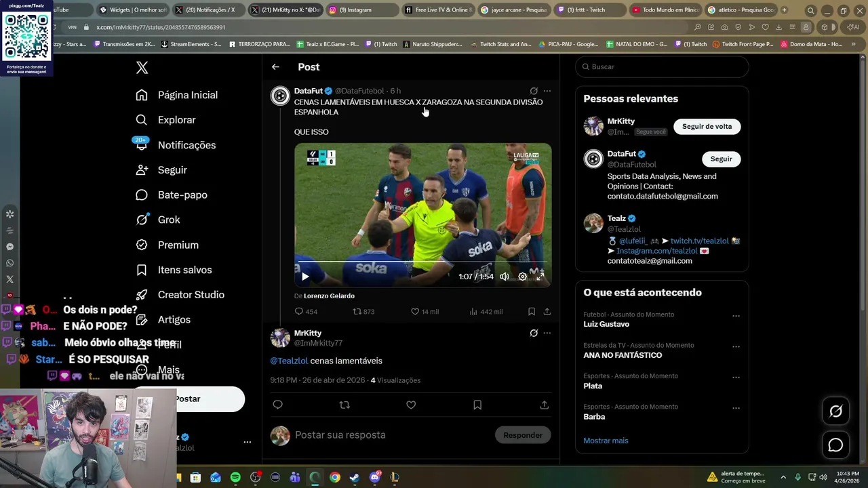The image size is (868, 488).
Task: Open Grok from the sidebar
Action: (158, 220)
